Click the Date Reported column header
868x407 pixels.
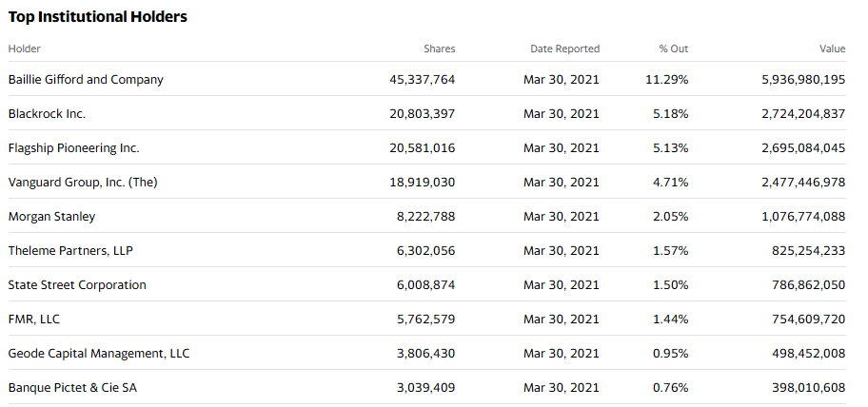pyautogui.click(x=564, y=48)
